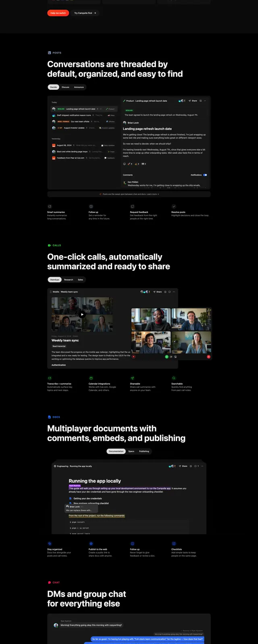Click Share in the Weekly team sync header
Viewport: 258px width, 644px height.
[x=158, y=292]
